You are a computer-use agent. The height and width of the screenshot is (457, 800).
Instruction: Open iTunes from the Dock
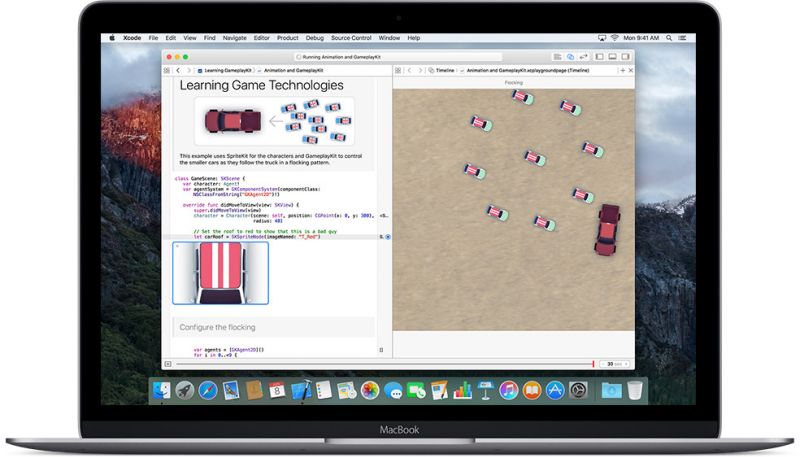(x=509, y=390)
